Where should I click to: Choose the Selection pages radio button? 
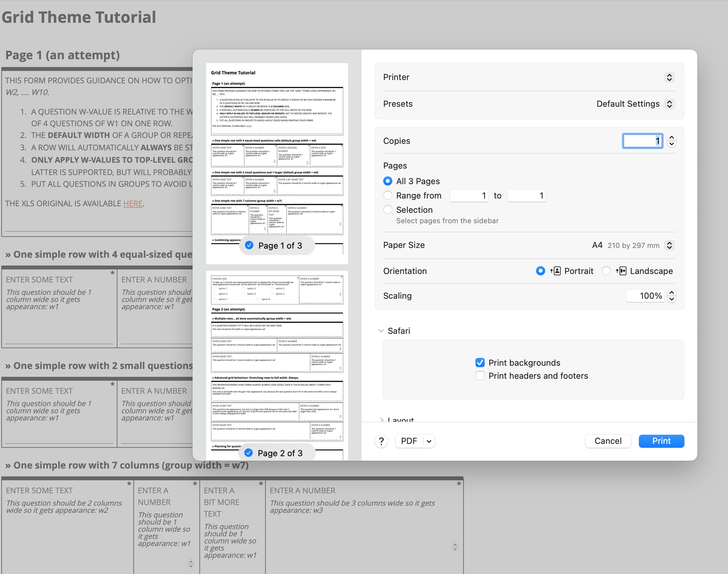(387, 210)
